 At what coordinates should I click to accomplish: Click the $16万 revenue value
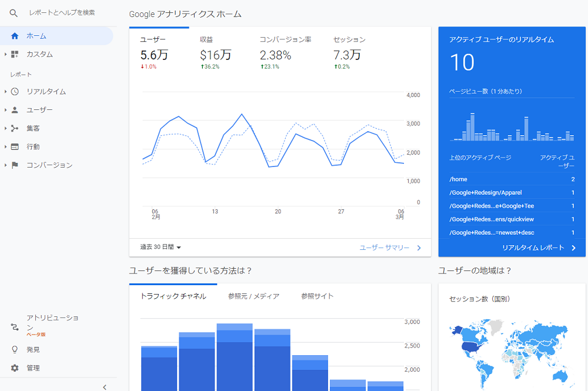point(216,55)
